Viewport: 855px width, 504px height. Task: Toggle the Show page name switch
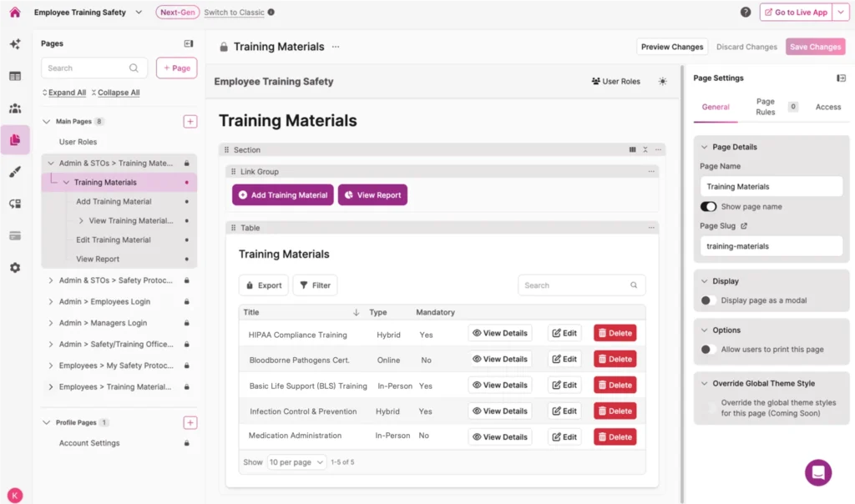(x=708, y=207)
